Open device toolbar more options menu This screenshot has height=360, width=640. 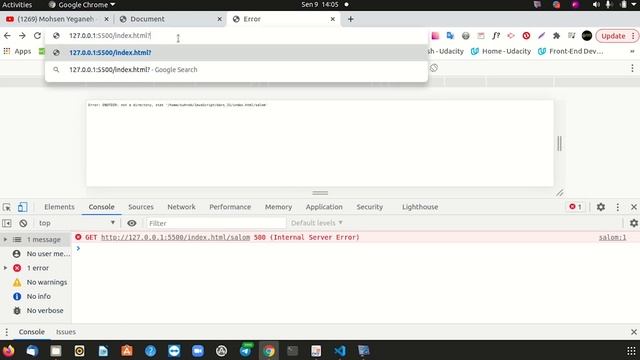[x=632, y=68]
